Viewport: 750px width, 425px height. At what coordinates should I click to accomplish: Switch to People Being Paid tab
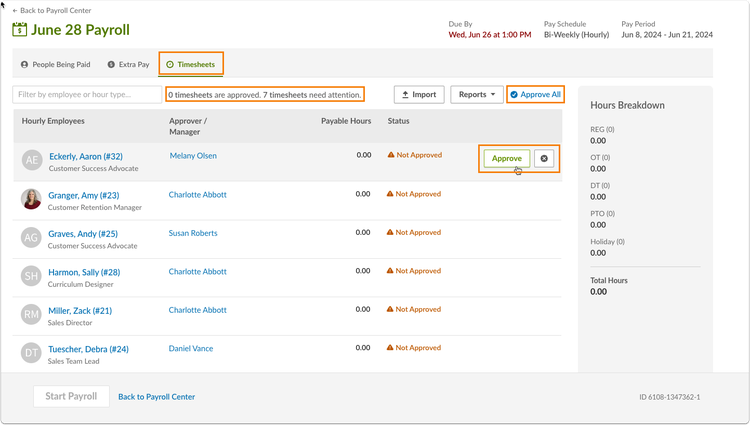(55, 65)
